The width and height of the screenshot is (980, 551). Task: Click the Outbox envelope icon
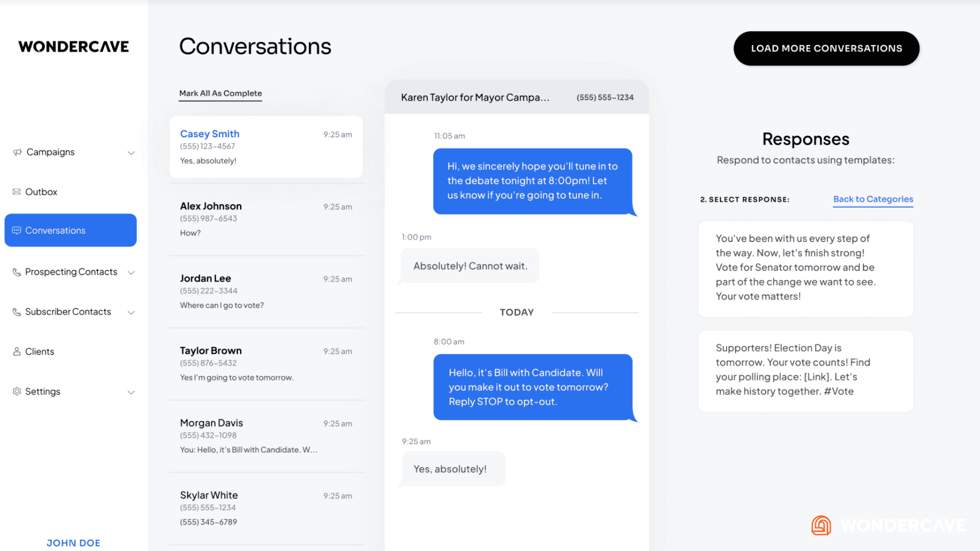pyautogui.click(x=17, y=192)
